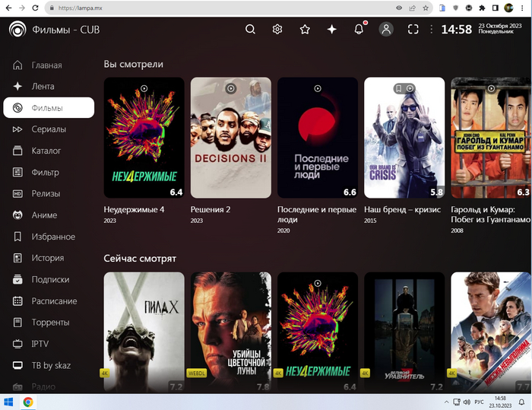
Task: Open browser extensions puzzle icon
Action: 482,8
